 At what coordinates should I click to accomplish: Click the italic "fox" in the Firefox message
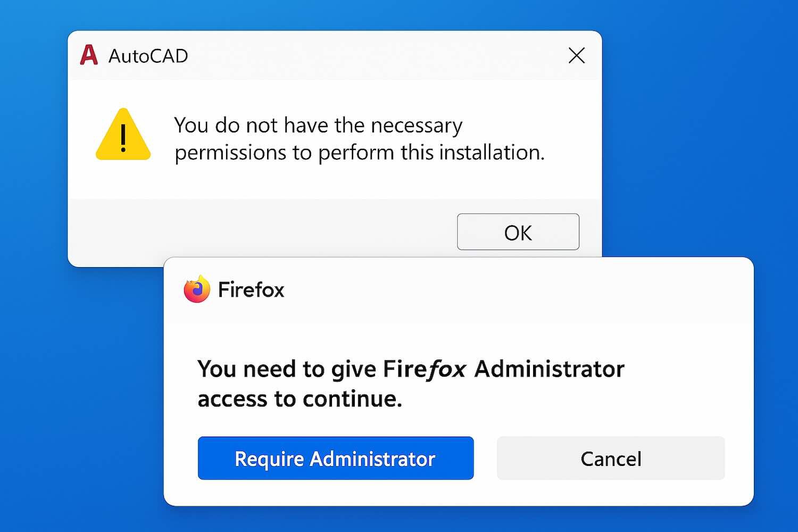447,369
